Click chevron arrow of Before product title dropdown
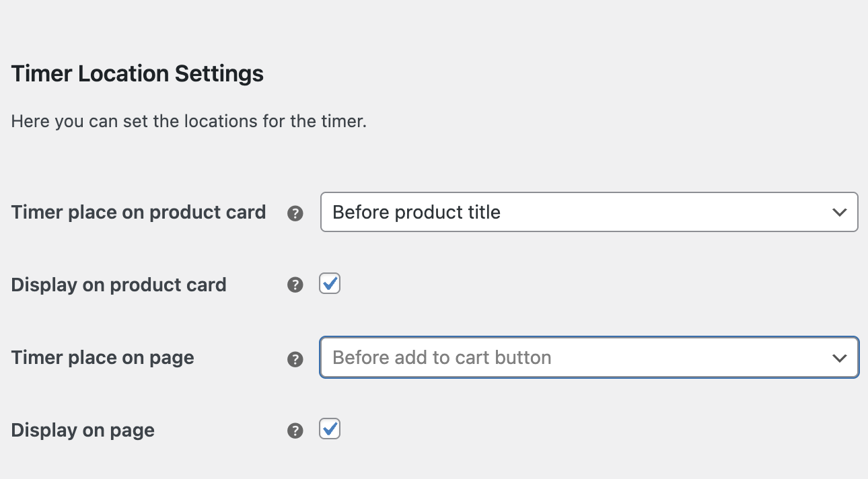 [839, 213]
